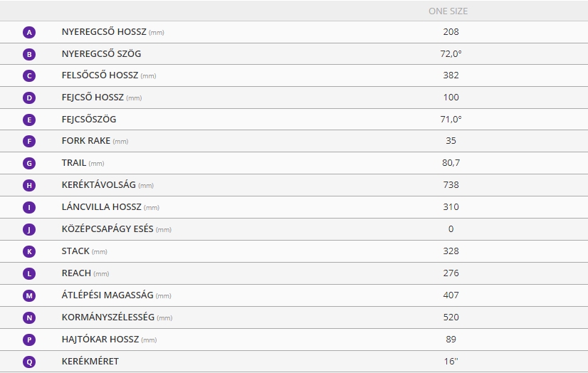The image size is (588, 373).
Task: Click the 72,0° seat tube angle value
Action: pyautogui.click(x=451, y=53)
